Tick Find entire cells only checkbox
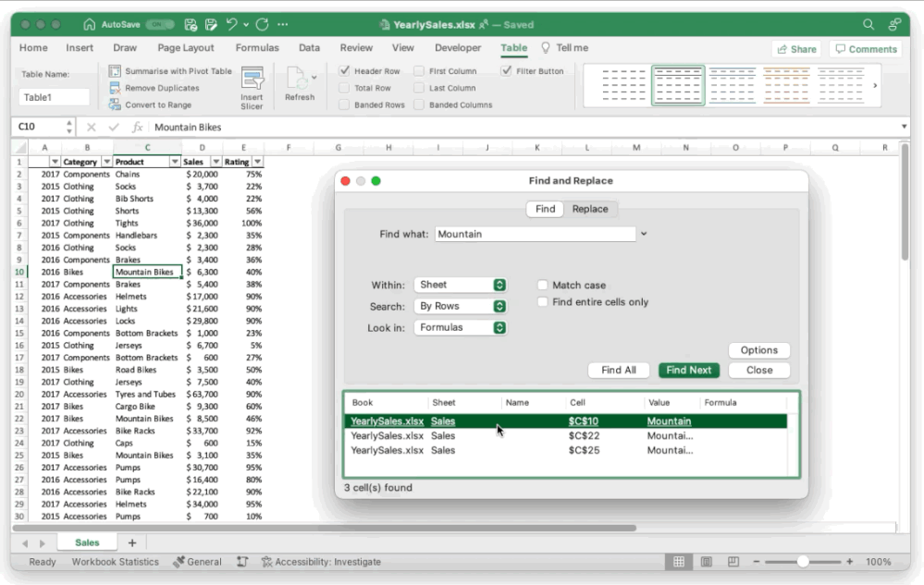Screen dimensions: 924x585 click(542, 302)
